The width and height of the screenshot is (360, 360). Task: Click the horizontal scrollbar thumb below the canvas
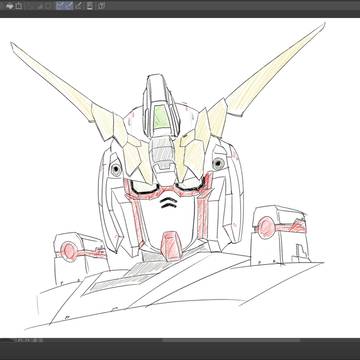(x=231, y=340)
